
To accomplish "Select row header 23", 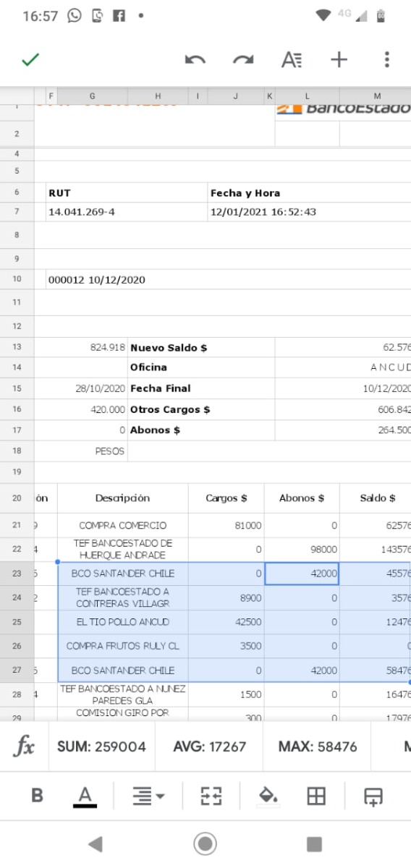I will [x=17, y=574].
